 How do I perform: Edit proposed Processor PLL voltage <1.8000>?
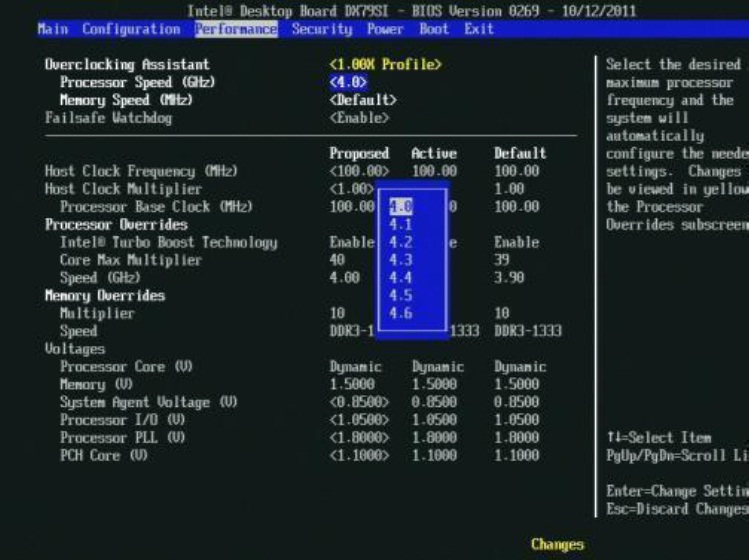click(359, 437)
